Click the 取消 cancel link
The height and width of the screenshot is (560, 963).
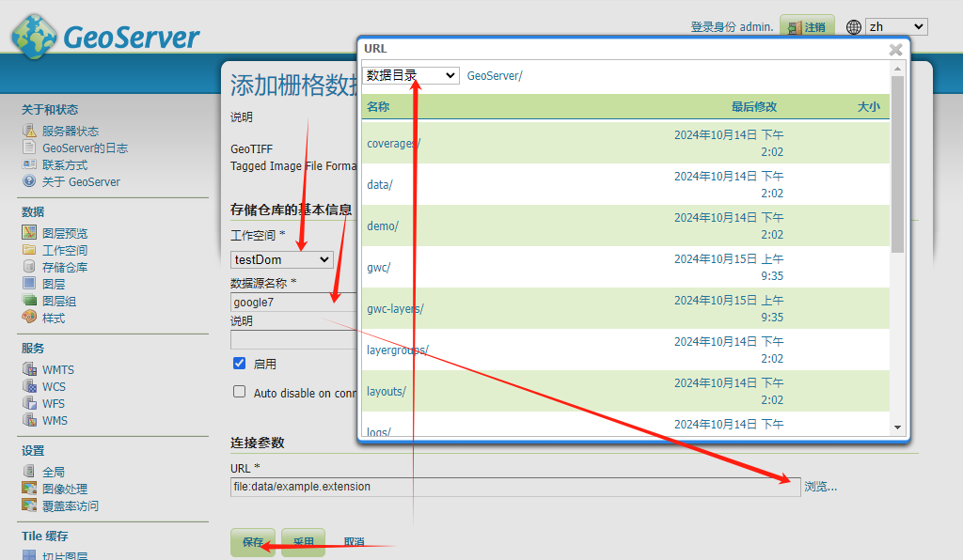pyautogui.click(x=354, y=542)
